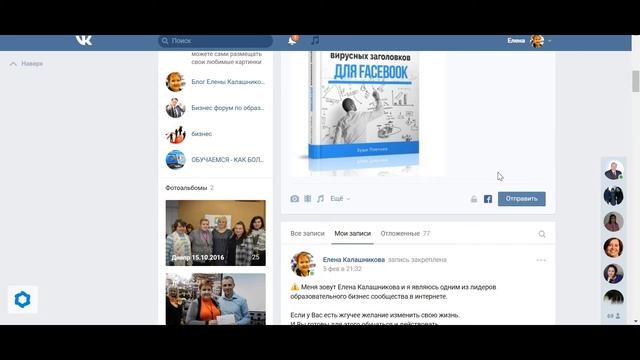Attach audio with the note icon below post

(320, 199)
